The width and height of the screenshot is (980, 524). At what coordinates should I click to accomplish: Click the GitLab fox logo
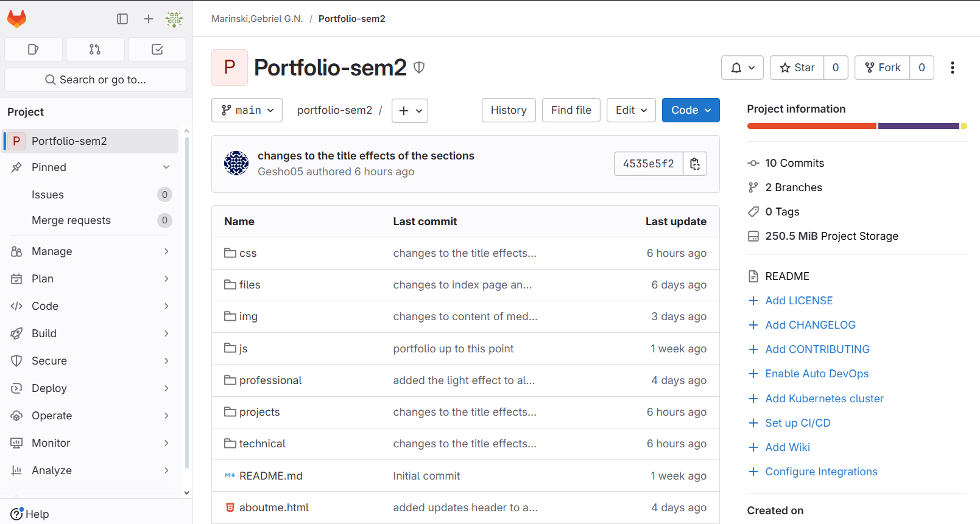(x=17, y=19)
